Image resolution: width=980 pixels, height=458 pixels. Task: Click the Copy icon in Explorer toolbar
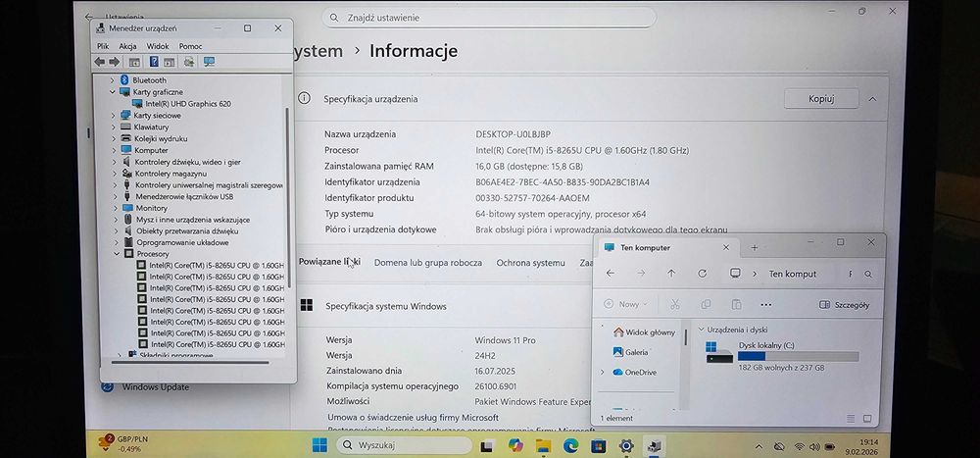(706, 304)
